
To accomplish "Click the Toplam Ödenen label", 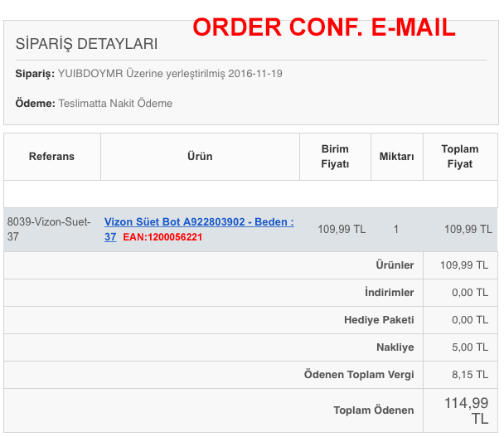I will [x=374, y=410].
